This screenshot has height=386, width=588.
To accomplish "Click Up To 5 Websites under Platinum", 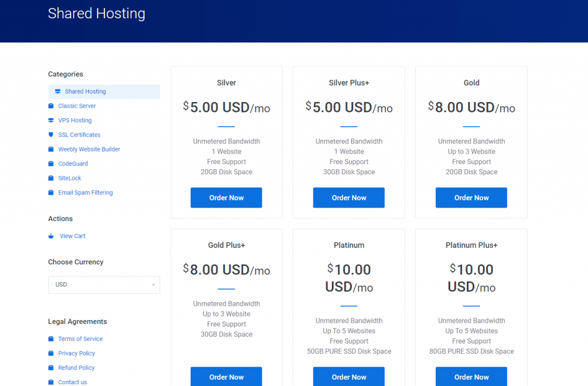I will [x=349, y=331].
